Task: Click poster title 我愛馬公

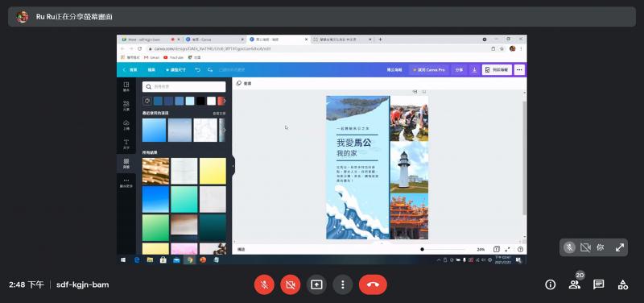Action: (x=354, y=143)
